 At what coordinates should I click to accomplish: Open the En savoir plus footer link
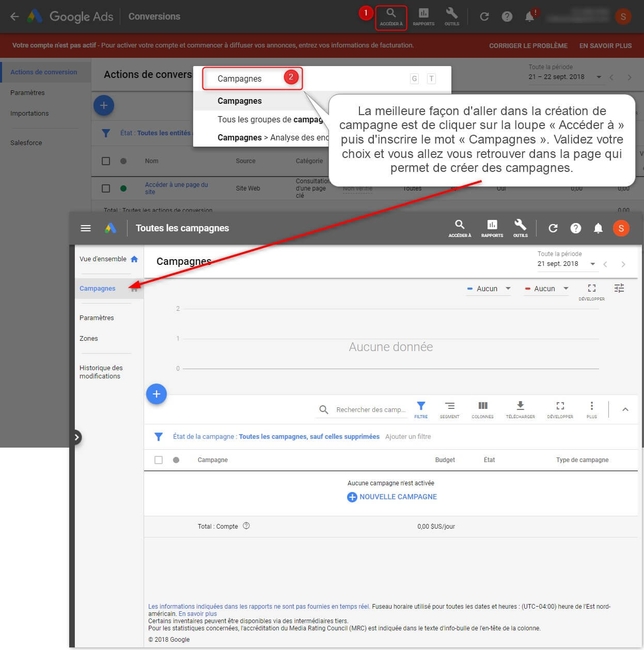[198, 614]
